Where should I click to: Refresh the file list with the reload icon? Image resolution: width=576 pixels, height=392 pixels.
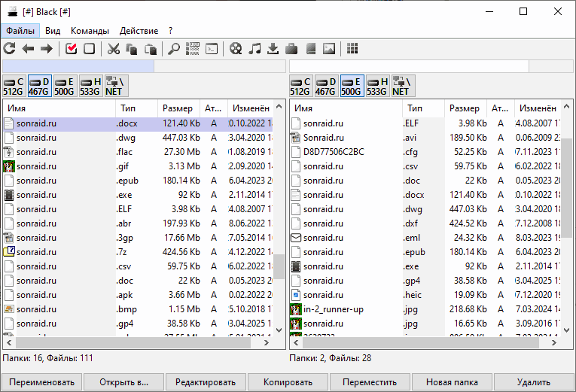10,48
